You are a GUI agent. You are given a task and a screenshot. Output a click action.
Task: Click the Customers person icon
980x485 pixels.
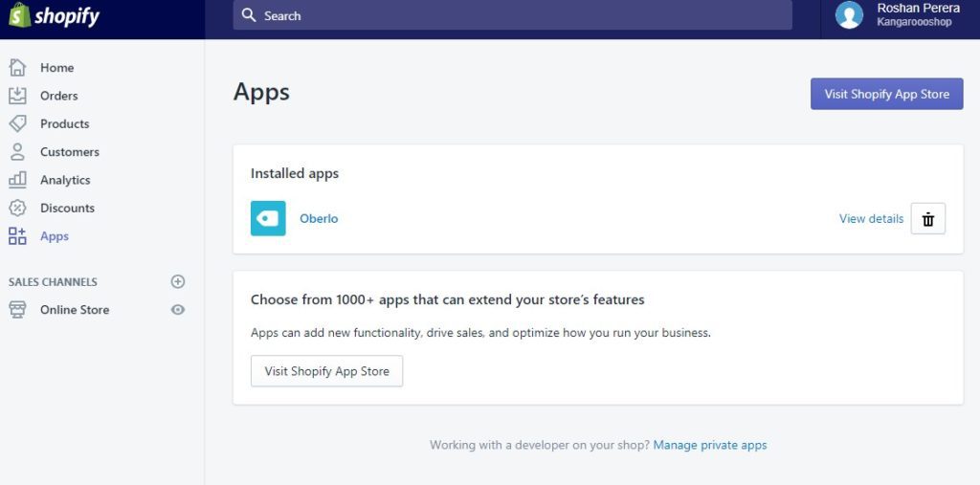pos(17,152)
